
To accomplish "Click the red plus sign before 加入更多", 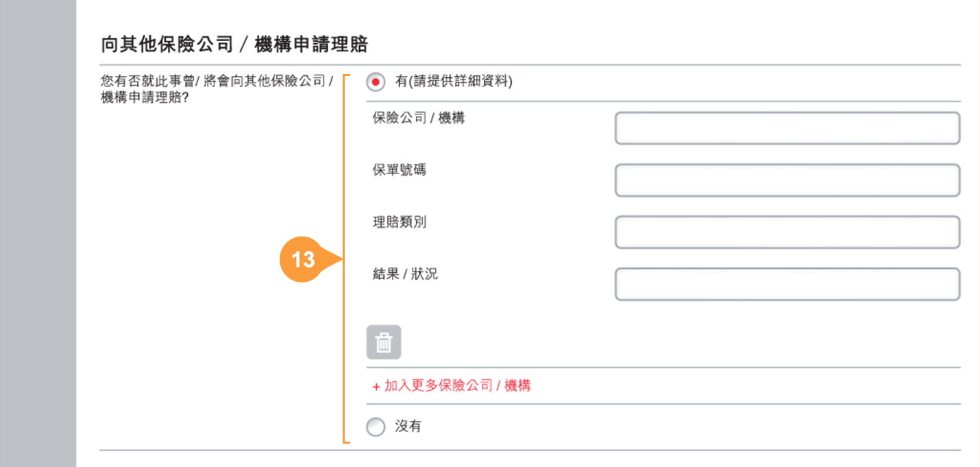I will click(x=376, y=387).
